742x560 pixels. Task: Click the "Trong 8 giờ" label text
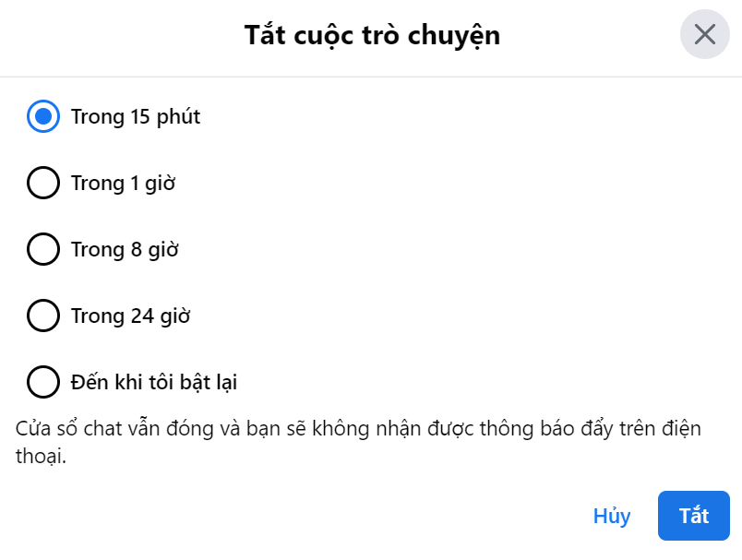pos(125,250)
